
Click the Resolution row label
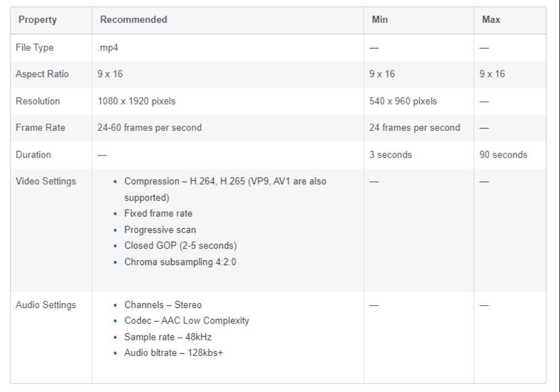coord(39,101)
